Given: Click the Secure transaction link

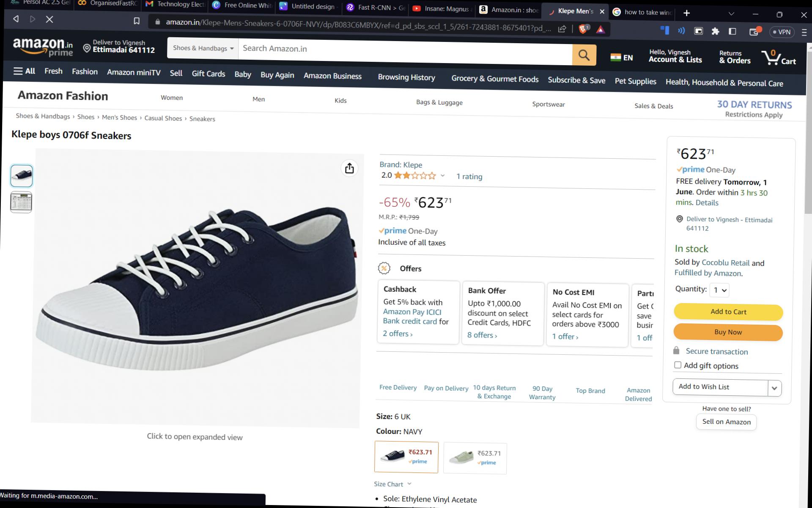Looking at the screenshot, I should click(717, 351).
